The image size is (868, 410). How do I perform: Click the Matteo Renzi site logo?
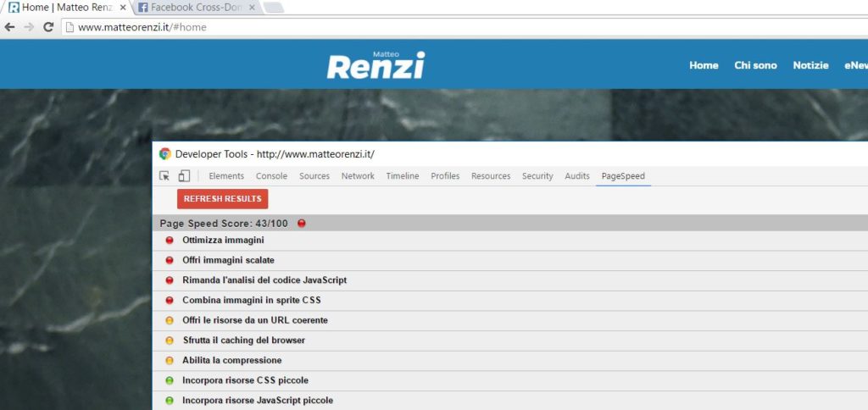(376, 64)
